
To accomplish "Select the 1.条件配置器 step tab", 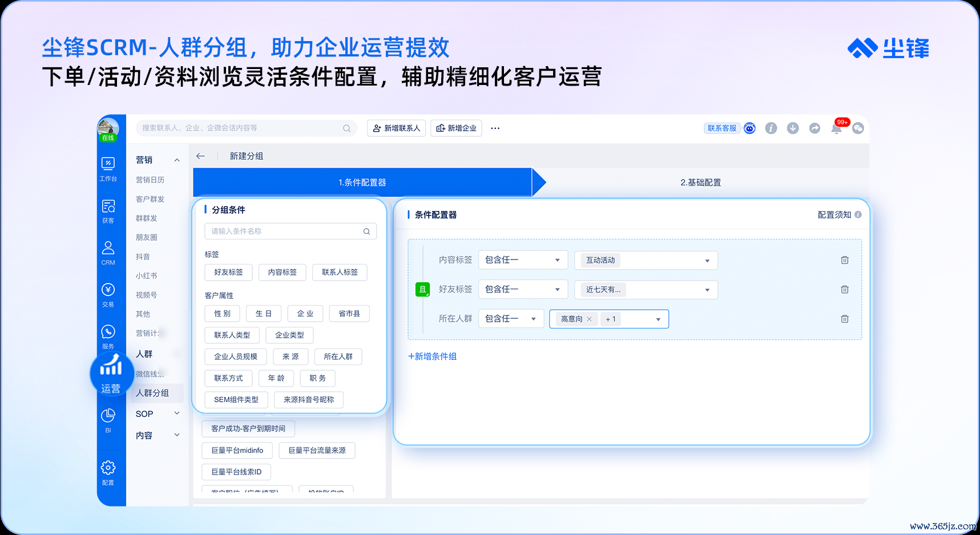I will tap(362, 183).
